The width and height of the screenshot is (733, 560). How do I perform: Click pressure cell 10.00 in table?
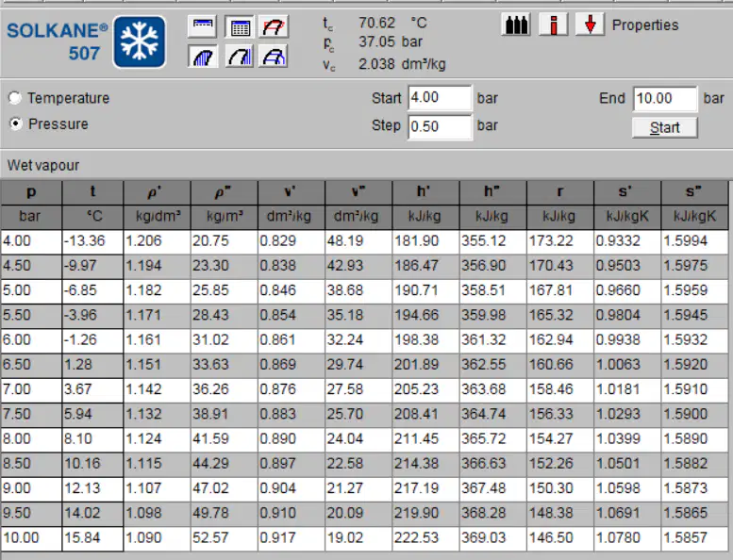coord(31,538)
